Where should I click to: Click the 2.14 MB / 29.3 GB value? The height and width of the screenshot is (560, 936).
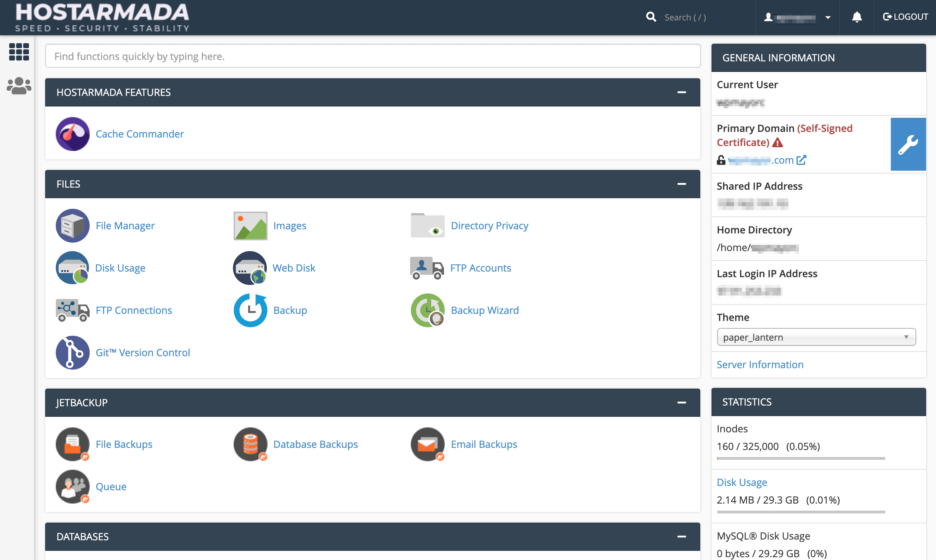[x=757, y=500]
